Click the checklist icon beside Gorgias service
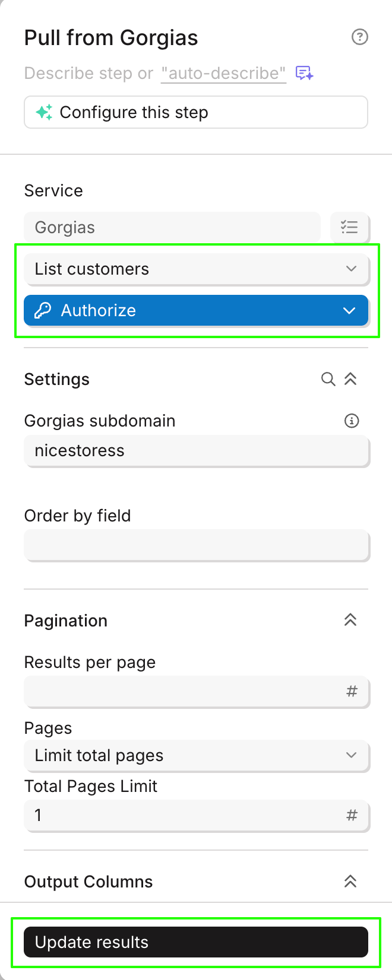392x980 pixels. click(x=349, y=227)
